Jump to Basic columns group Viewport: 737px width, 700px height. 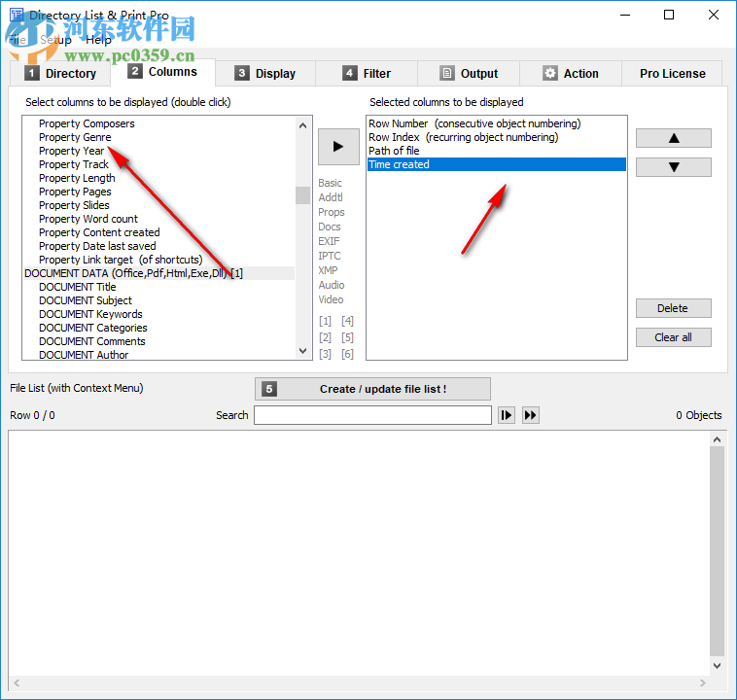click(330, 183)
